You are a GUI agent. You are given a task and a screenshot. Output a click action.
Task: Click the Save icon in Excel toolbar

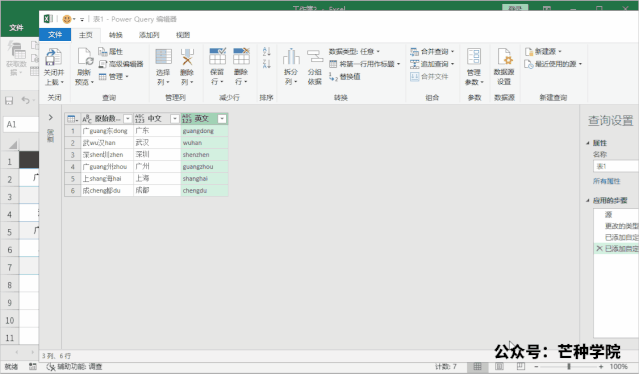point(9,100)
